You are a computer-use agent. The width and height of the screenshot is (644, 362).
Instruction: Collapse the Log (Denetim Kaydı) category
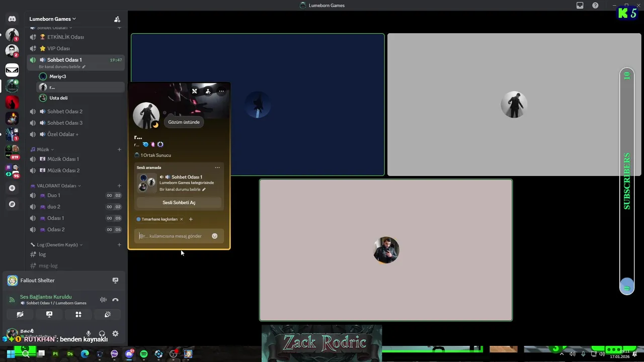coord(56,245)
